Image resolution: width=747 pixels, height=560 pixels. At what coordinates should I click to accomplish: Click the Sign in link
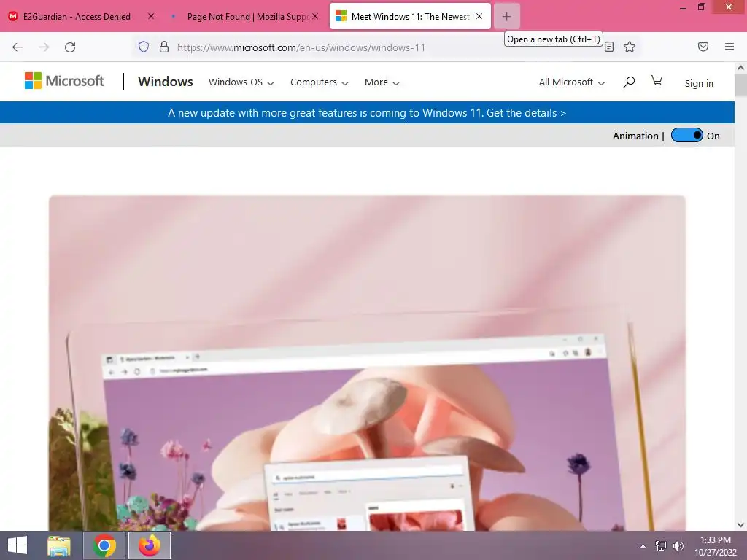click(x=699, y=83)
